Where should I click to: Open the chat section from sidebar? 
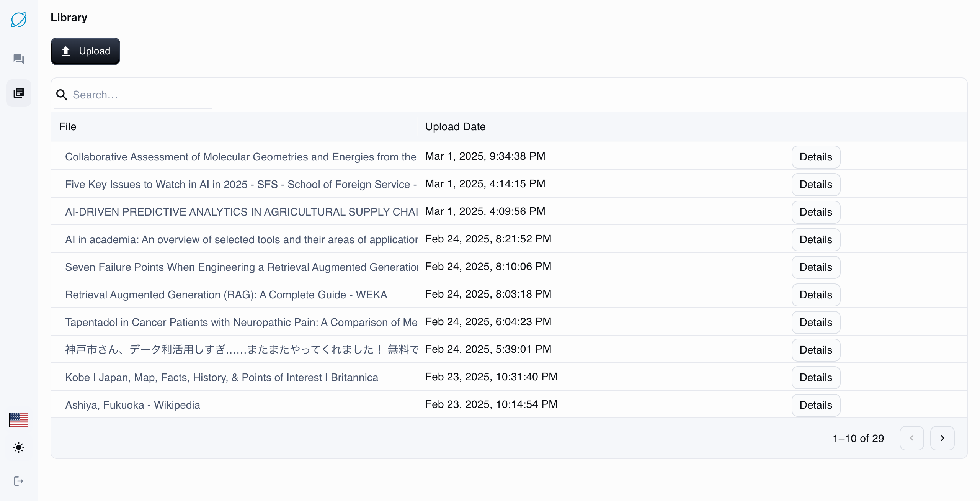(18, 59)
